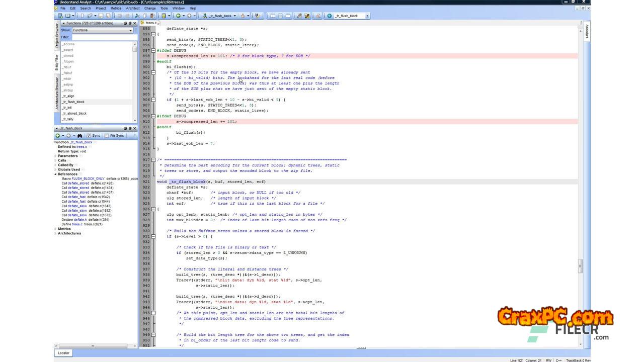
Task: Click the green Back navigation arrow in toolbar
Action: point(178,16)
